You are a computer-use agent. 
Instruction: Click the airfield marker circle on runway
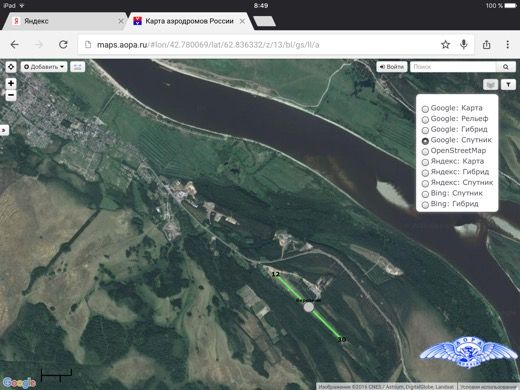point(309,307)
